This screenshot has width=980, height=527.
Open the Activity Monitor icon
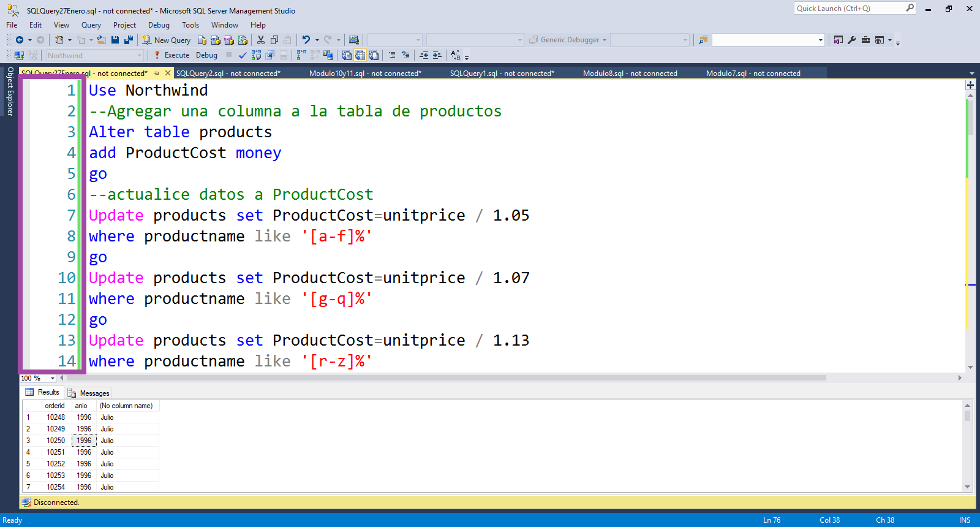pyautogui.click(x=354, y=40)
